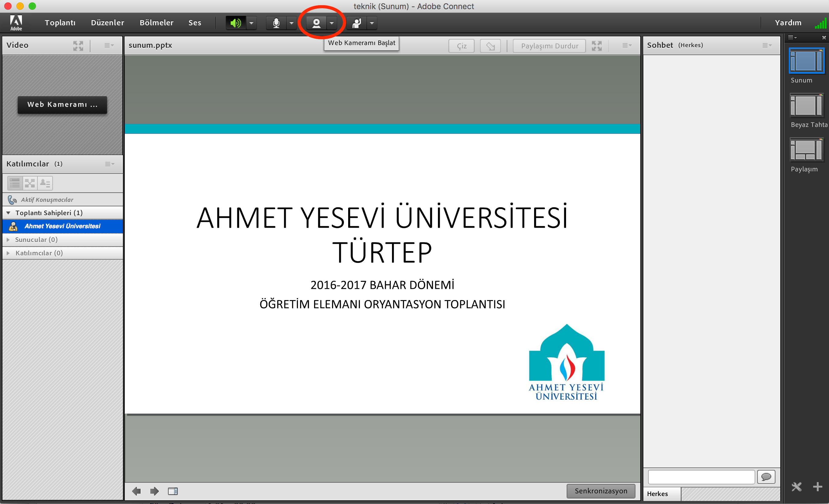Send the chat message
Image resolution: width=829 pixels, height=504 pixels.
click(766, 477)
